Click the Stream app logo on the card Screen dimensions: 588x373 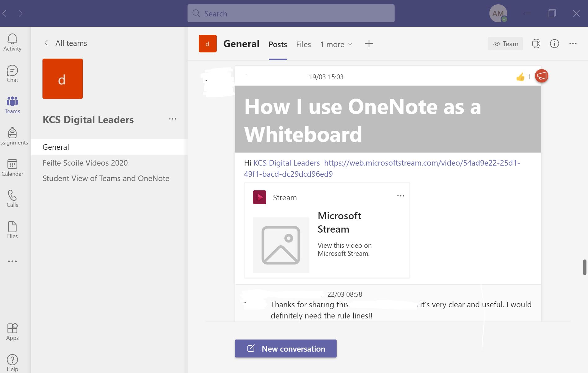click(x=259, y=197)
